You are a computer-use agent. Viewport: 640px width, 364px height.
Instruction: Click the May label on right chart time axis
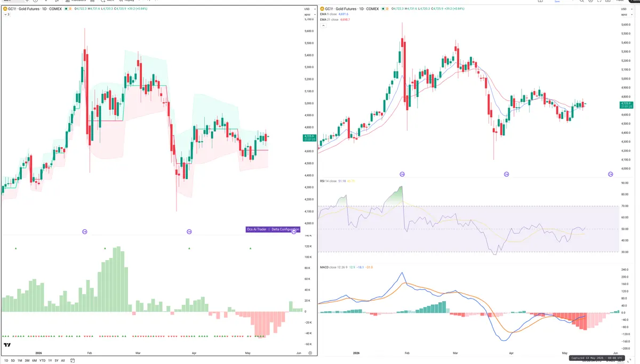pos(565,353)
